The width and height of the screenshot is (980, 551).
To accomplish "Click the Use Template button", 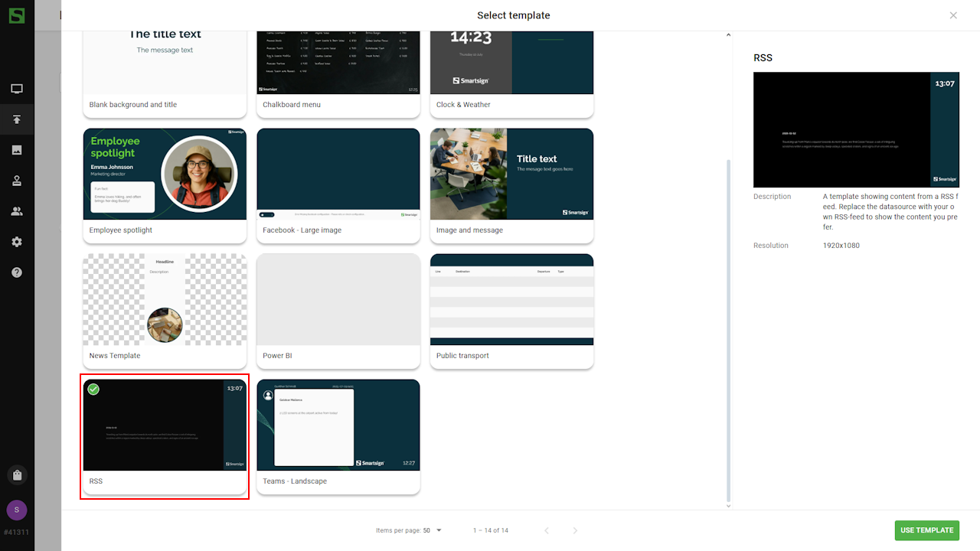I will point(926,530).
